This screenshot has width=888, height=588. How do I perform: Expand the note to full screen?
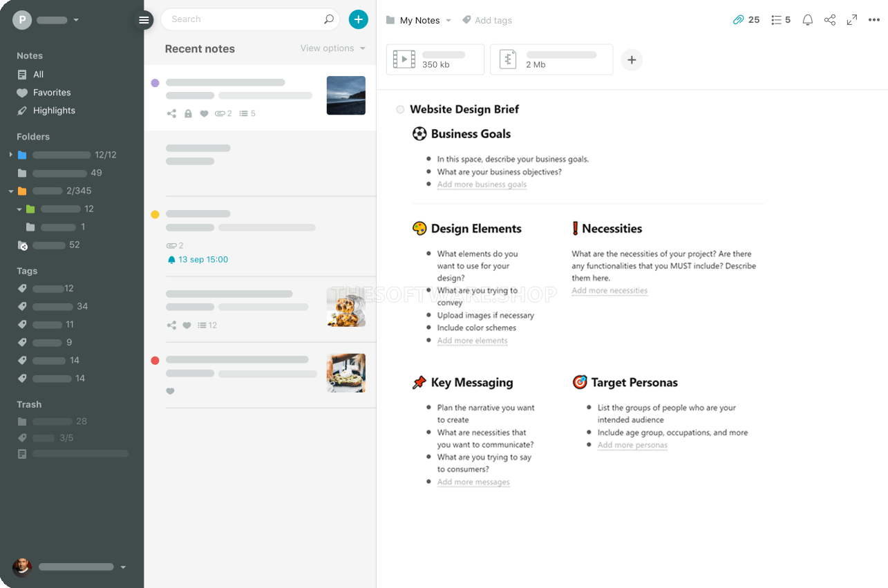click(852, 20)
